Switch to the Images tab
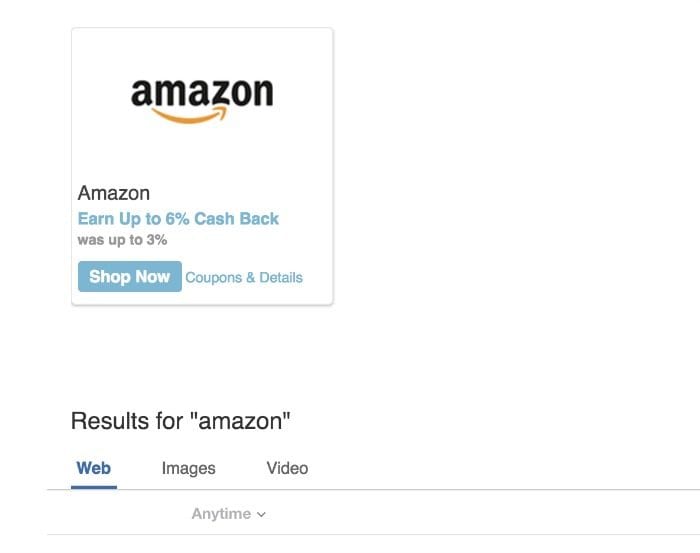 [188, 468]
